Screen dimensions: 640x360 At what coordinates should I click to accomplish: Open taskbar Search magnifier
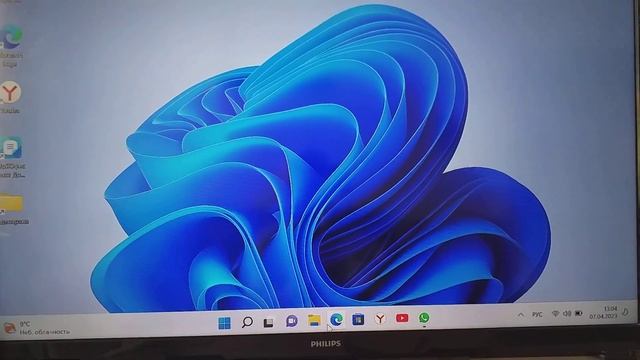(x=247, y=322)
